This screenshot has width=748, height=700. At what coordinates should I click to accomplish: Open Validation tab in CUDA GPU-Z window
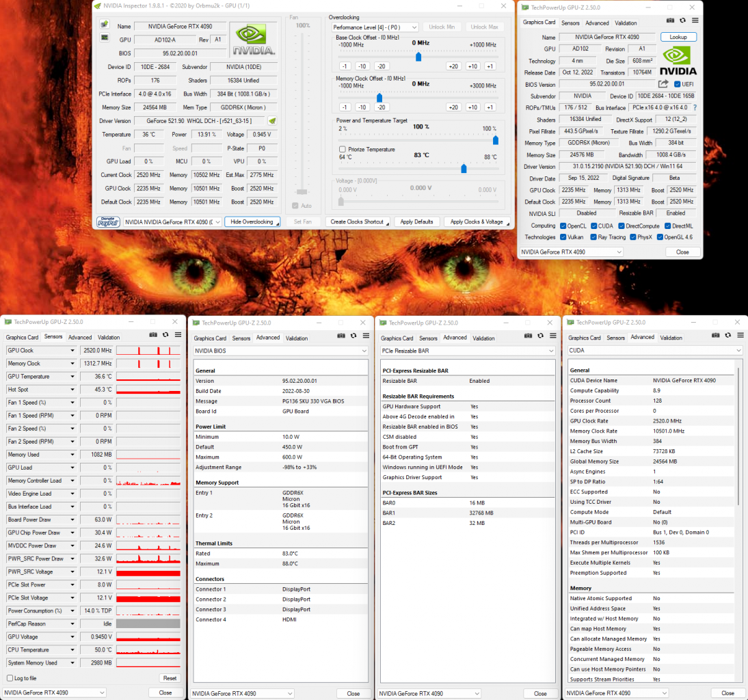671,338
